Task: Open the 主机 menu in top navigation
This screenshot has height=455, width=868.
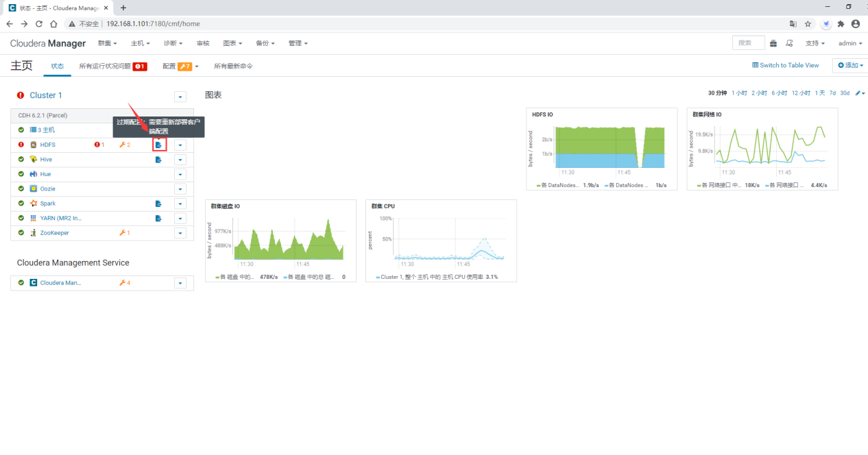Action: (x=141, y=43)
